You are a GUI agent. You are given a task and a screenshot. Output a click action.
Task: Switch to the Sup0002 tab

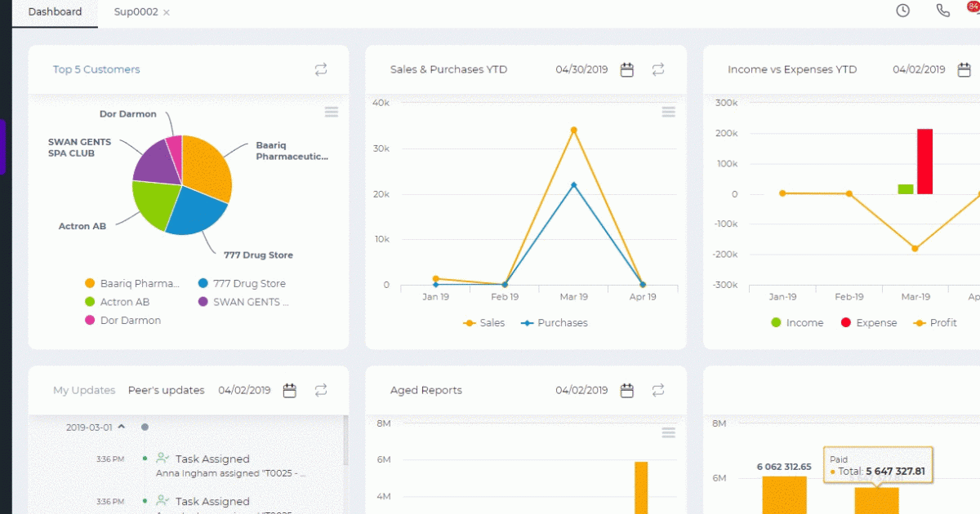136,12
